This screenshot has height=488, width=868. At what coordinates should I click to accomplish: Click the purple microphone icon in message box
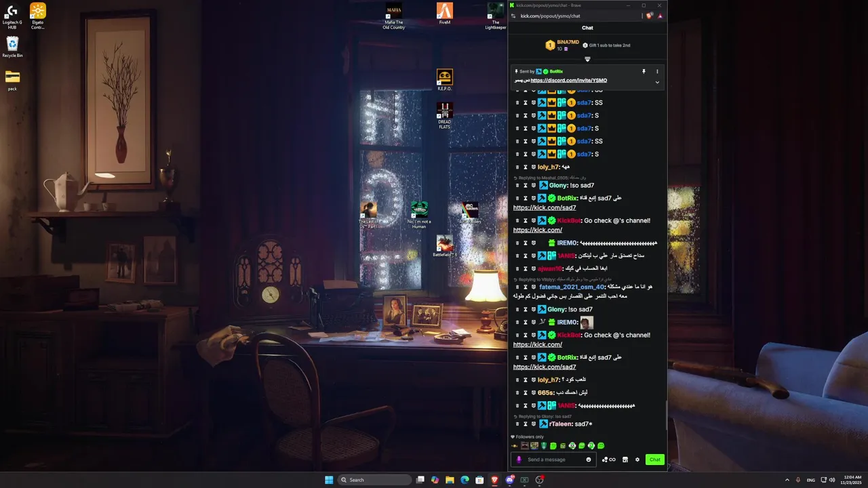pyautogui.click(x=519, y=460)
